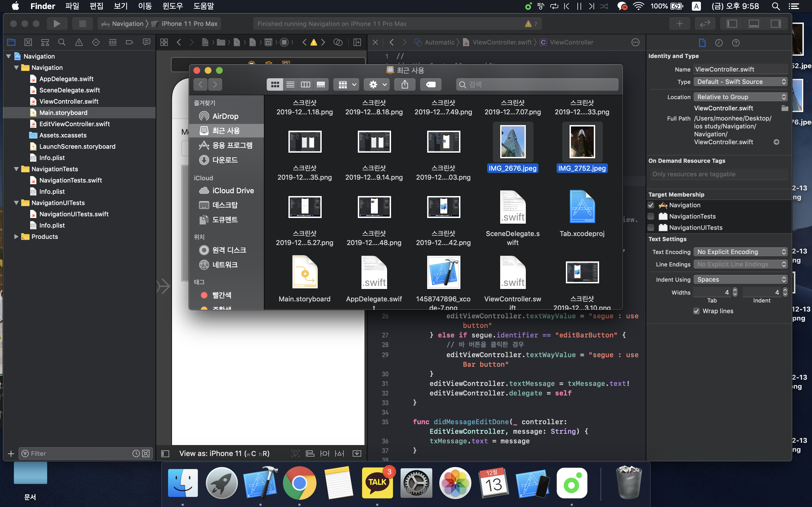
Task: Open the Find navigator magnifier icon
Action: point(62,42)
